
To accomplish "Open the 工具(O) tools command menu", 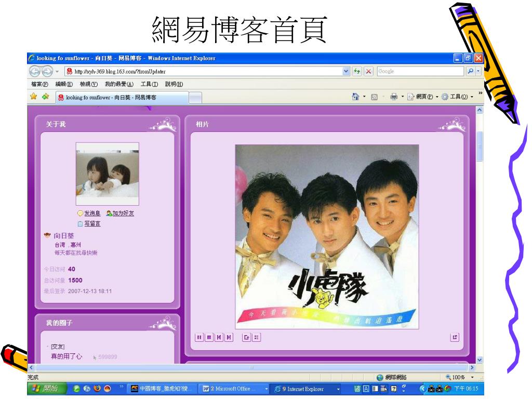I will tap(457, 97).
